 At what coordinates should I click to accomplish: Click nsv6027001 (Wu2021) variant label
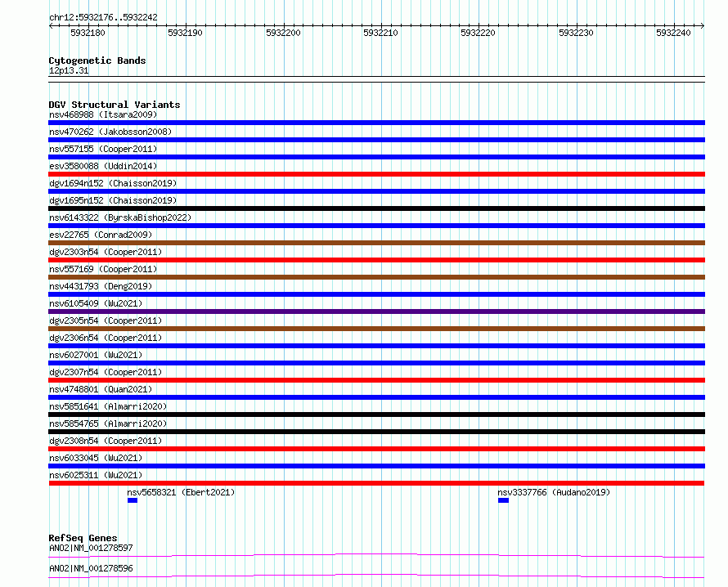point(96,355)
